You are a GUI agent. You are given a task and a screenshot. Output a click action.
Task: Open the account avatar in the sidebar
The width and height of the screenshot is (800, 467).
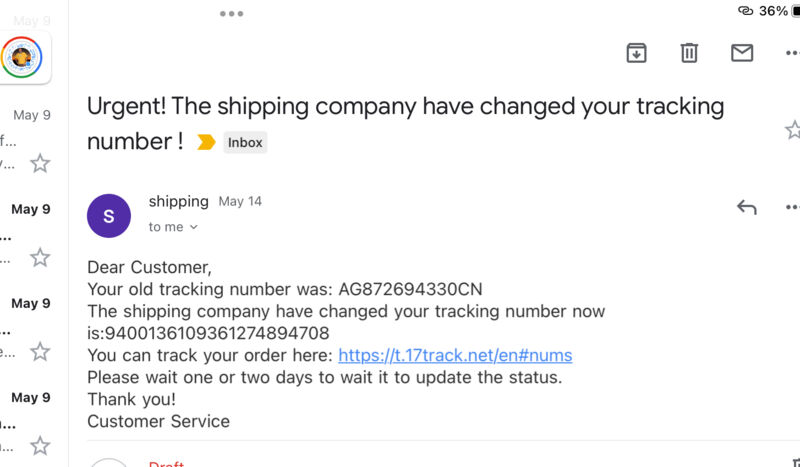click(x=21, y=57)
